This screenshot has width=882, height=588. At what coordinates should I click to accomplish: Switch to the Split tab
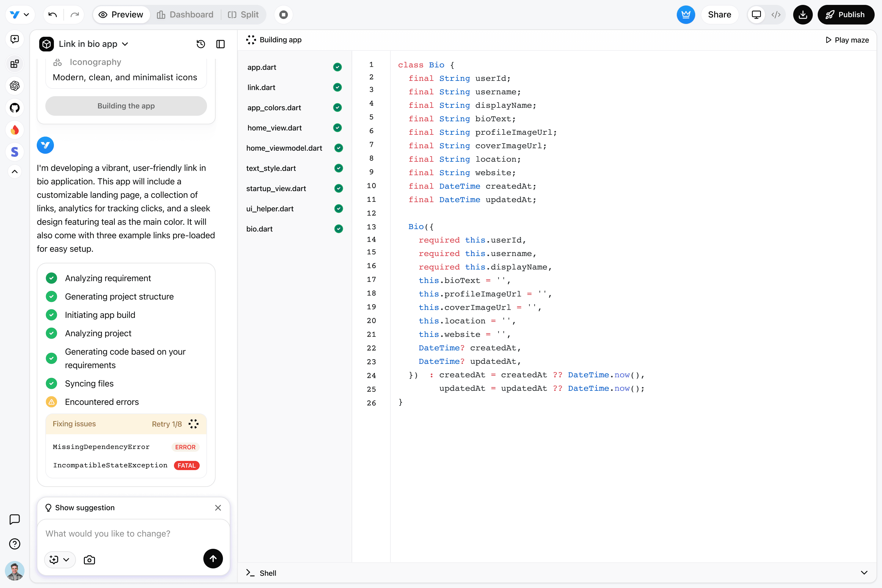point(243,15)
